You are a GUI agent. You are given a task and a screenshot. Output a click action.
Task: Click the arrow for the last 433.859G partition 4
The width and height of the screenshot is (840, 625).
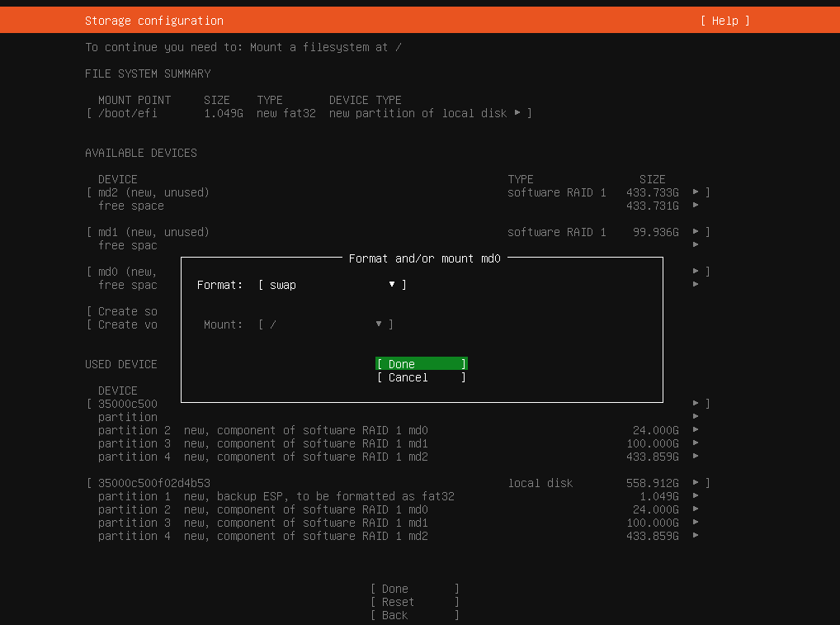click(x=696, y=536)
